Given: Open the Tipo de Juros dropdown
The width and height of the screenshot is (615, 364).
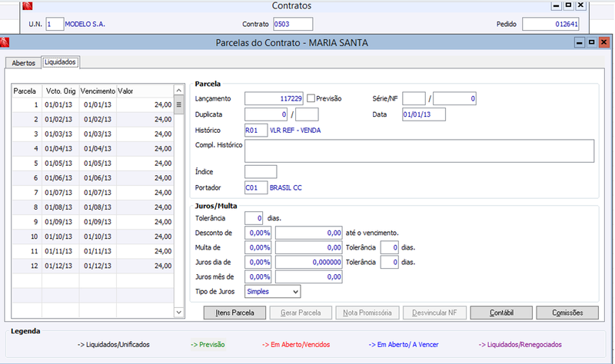Looking at the screenshot, I should pos(296,292).
